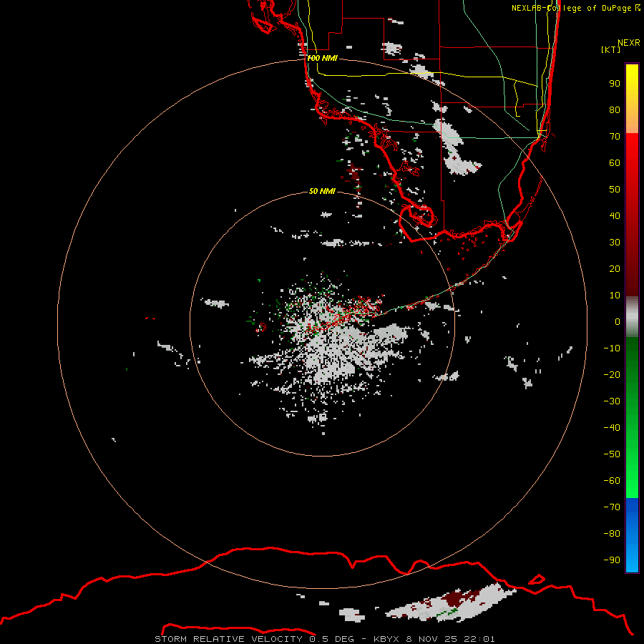Click the positive 30 scale value
Viewport: 644px width, 644px height.
(615, 243)
